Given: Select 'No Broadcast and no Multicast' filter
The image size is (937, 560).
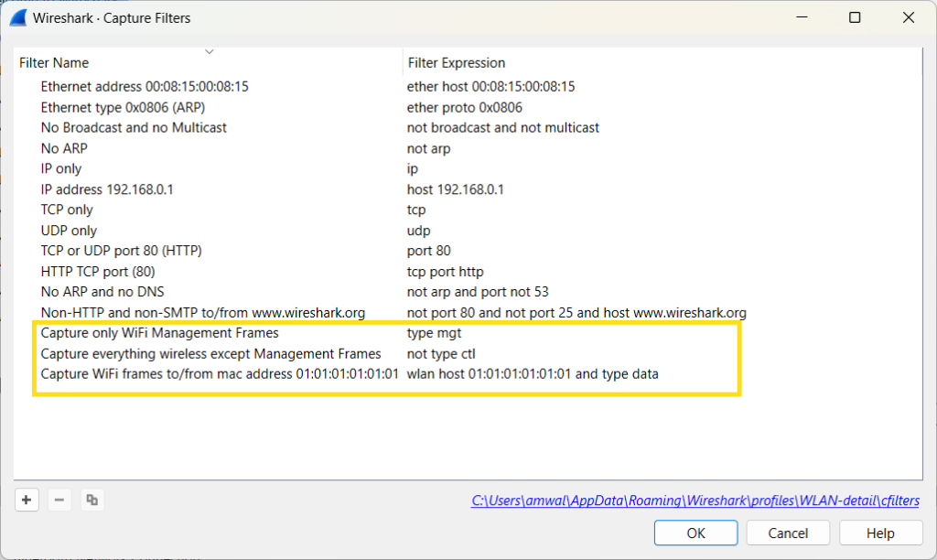Looking at the screenshot, I should point(134,127).
